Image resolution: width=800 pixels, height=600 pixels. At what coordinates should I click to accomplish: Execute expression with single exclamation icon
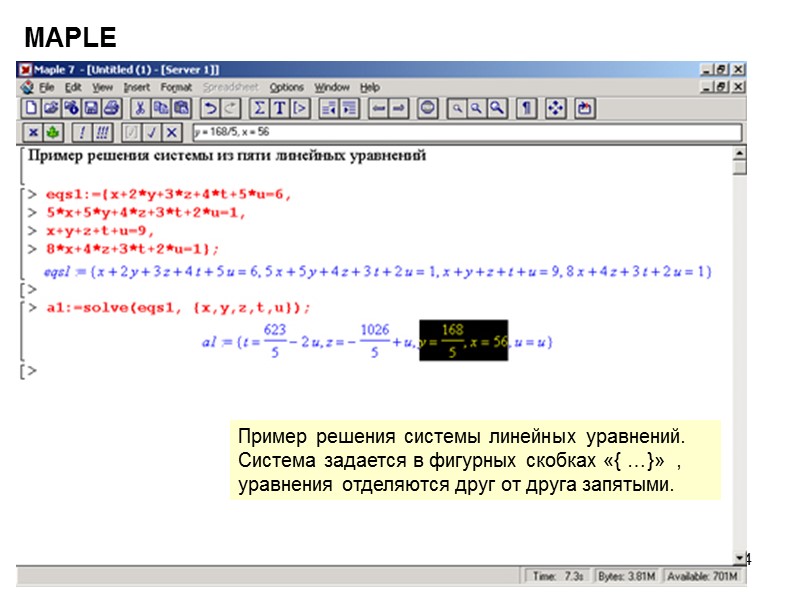tap(82, 133)
